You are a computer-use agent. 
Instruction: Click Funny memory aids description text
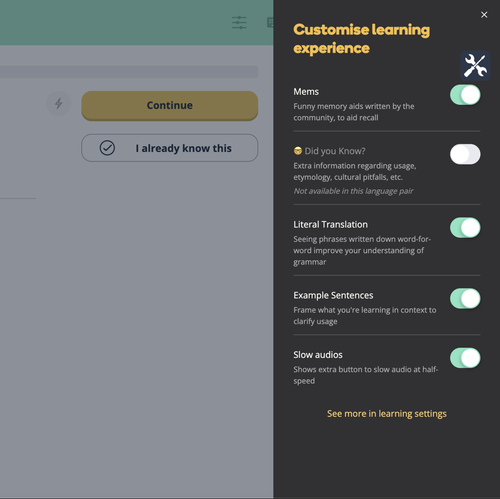click(354, 112)
